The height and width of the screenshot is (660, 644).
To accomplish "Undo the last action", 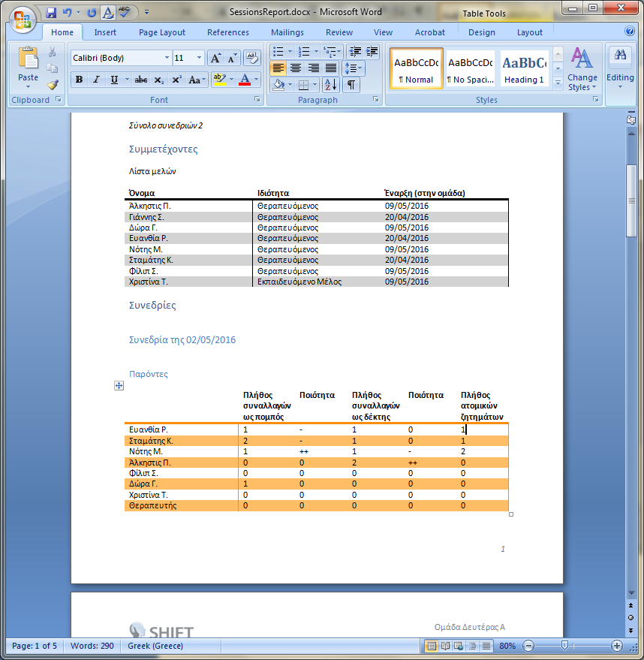I will [67, 13].
